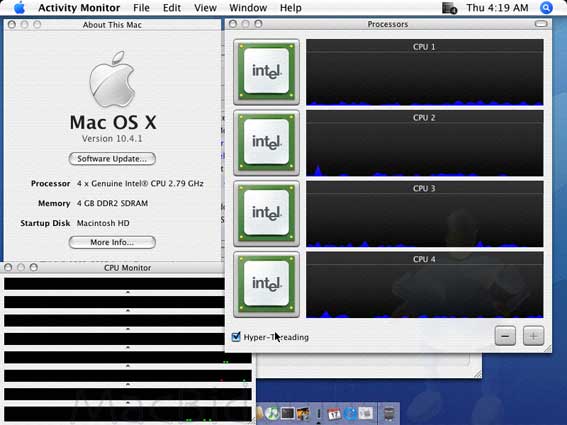This screenshot has height=425, width=567.
Task: Open the File menu
Action: [x=141, y=8]
